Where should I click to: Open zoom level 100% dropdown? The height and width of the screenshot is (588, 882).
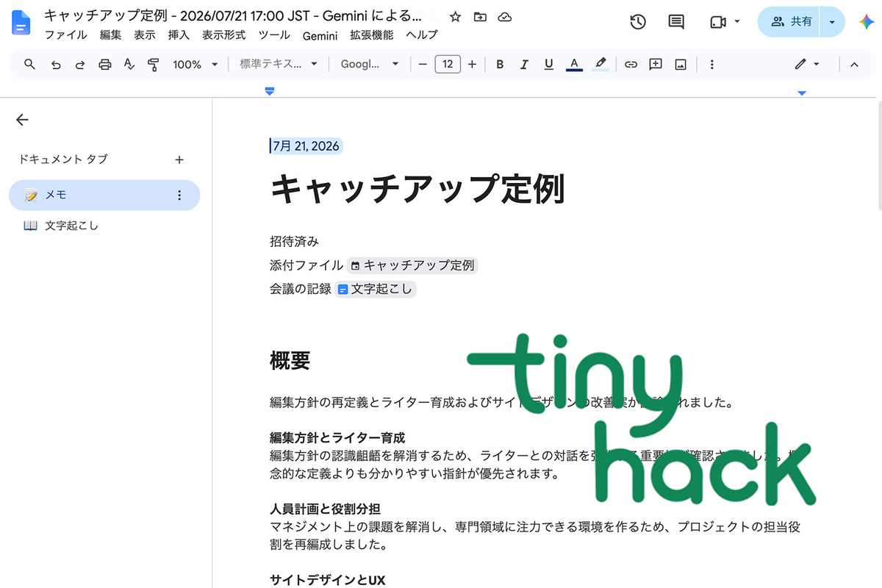click(195, 65)
